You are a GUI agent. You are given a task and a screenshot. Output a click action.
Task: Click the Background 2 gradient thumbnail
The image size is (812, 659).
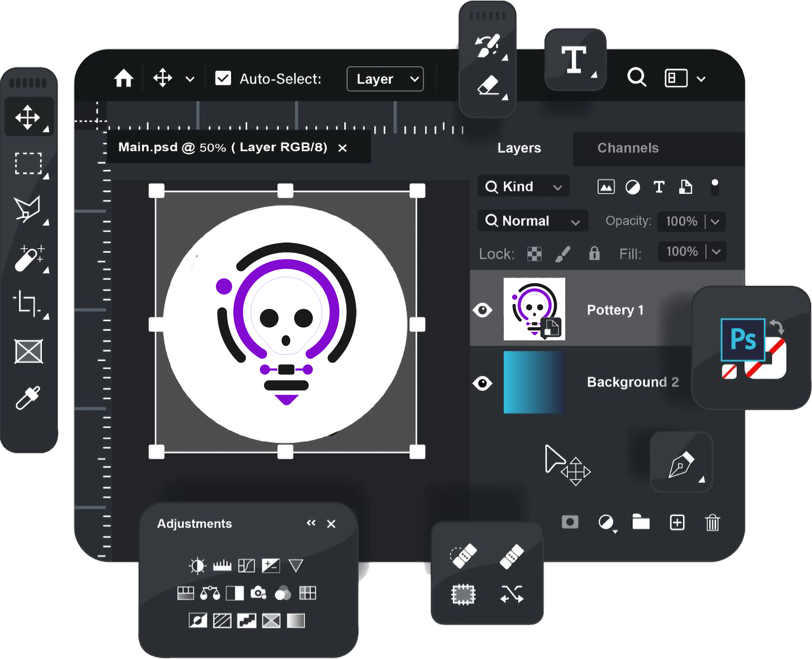click(x=534, y=382)
